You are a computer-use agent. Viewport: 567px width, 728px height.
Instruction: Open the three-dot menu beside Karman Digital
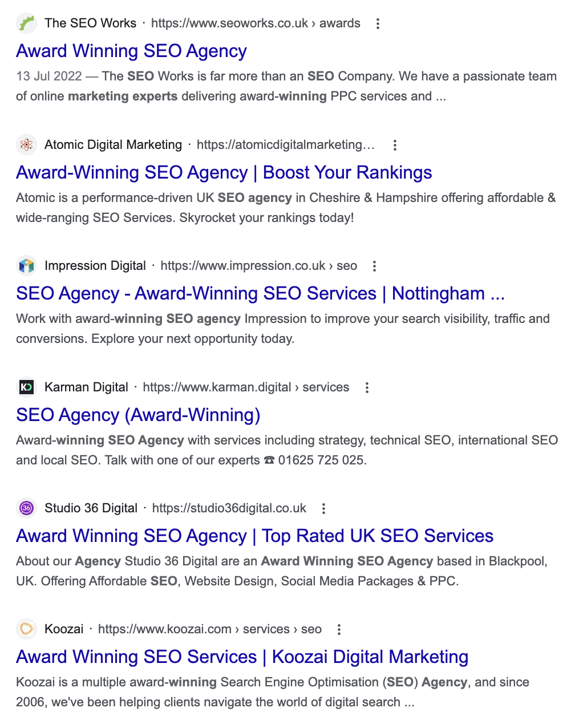(366, 387)
